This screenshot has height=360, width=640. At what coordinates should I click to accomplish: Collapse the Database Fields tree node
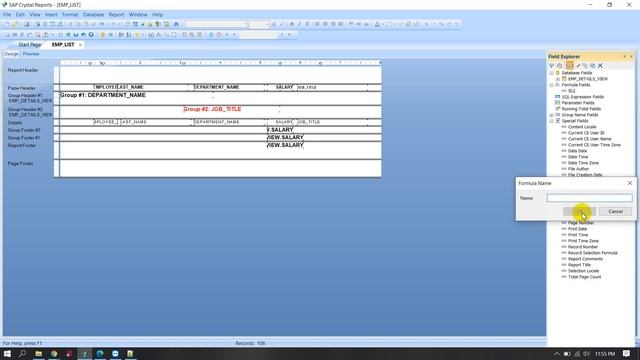551,73
